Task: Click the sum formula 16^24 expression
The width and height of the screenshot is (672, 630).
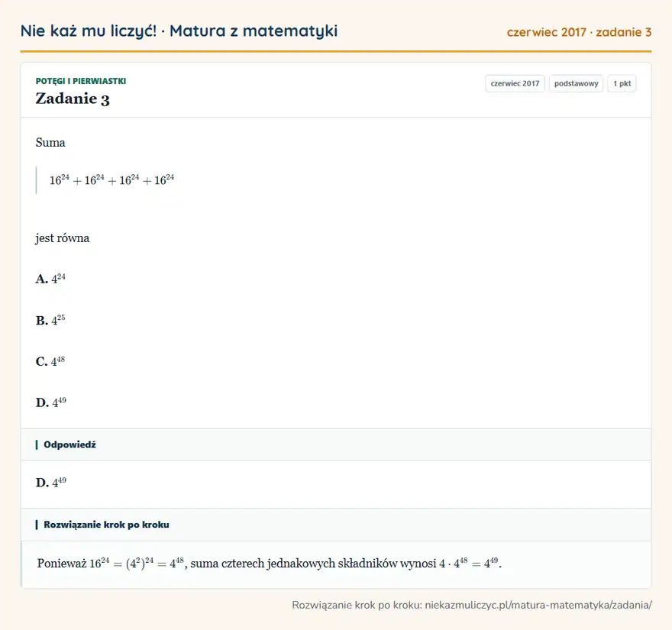Action: 111,180
